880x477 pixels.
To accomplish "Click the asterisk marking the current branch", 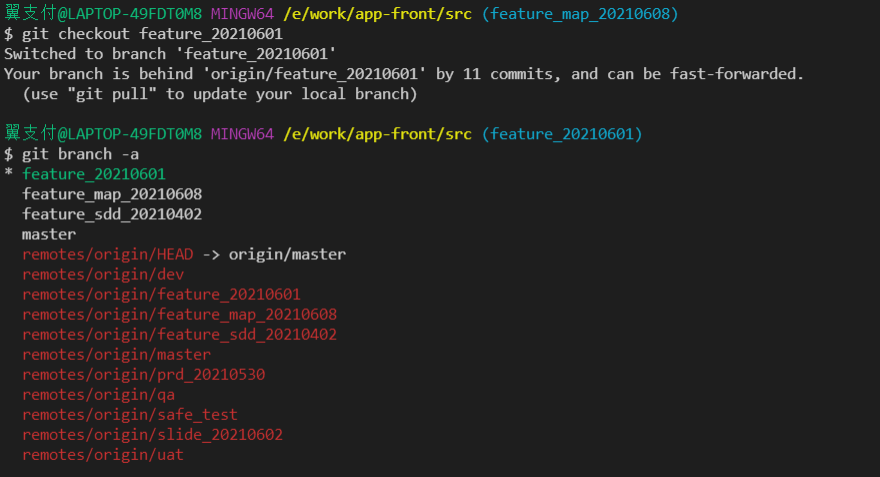I will click(x=8, y=173).
